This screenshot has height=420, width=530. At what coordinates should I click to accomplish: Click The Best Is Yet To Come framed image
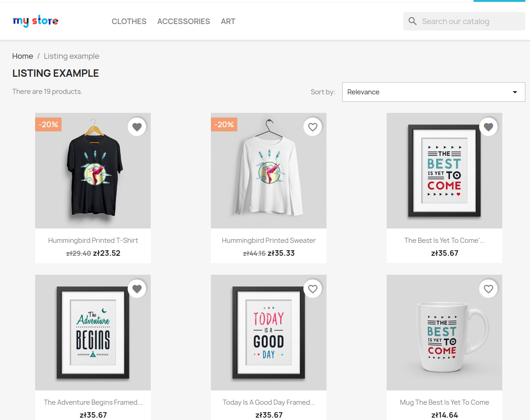444,171
